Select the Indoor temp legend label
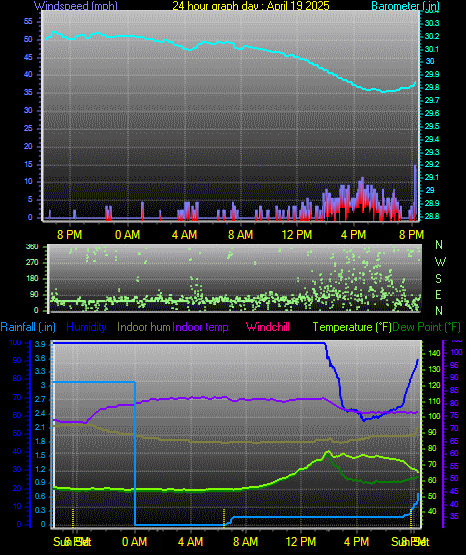 click(x=200, y=327)
